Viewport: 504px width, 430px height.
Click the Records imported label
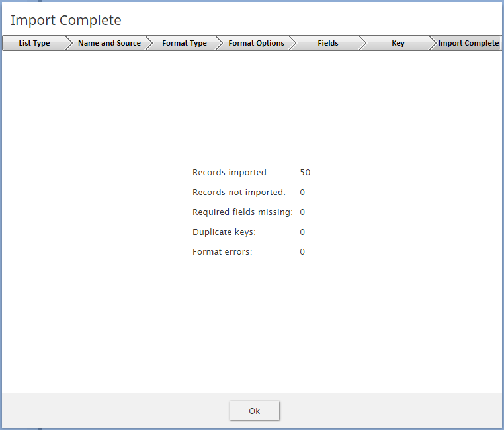tap(231, 173)
